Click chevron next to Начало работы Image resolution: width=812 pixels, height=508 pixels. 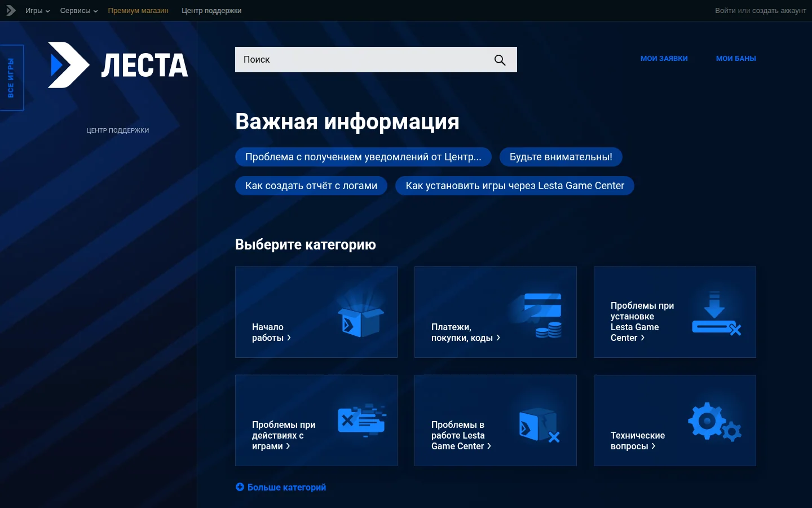[x=289, y=338]
